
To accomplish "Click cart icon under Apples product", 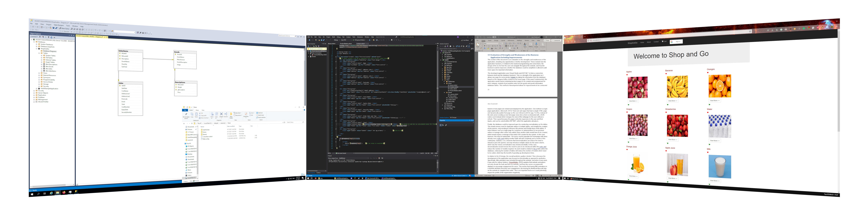I will tap(628, 105).
